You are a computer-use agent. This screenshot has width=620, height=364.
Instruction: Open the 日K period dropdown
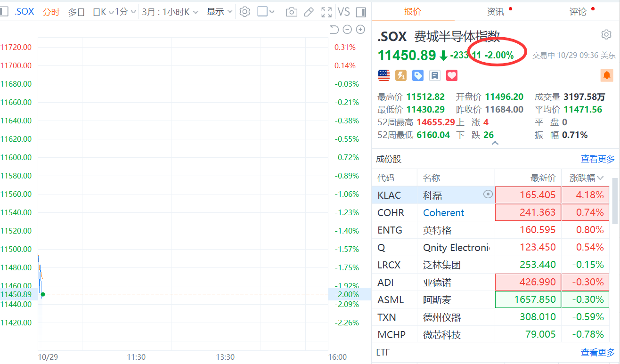click(102, 12)
